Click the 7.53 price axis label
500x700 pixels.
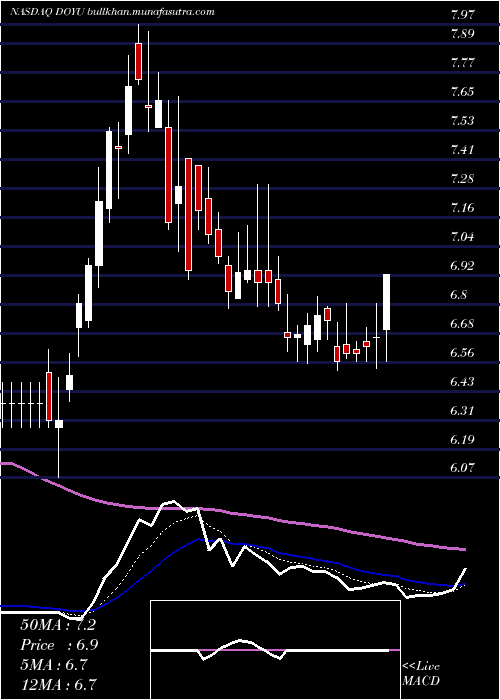462,121
